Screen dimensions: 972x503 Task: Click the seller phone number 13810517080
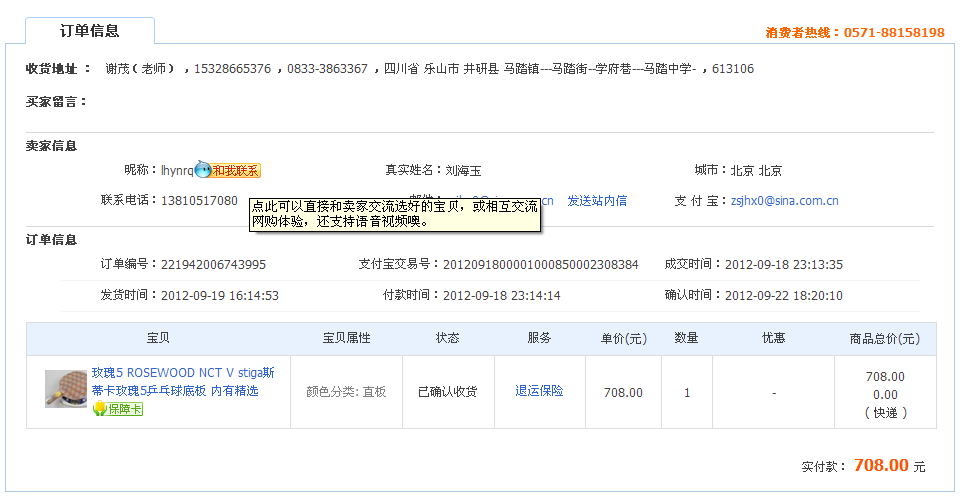[199, 201]
